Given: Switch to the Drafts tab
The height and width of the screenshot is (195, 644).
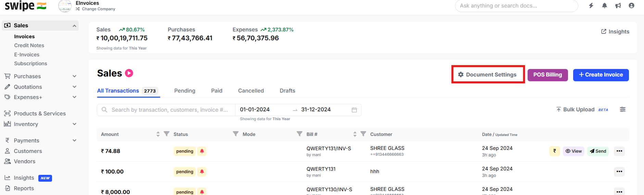Looking at the screenshot, I should pos(287,91).
